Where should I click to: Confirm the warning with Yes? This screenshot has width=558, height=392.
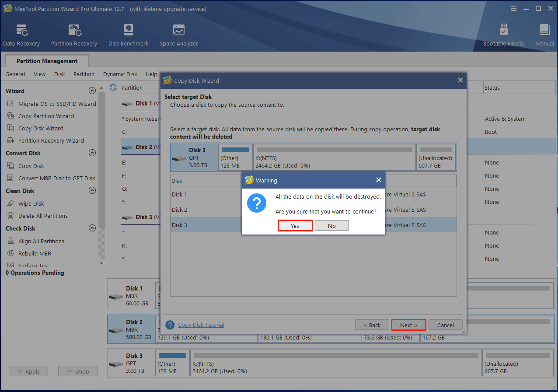[295, 226]
